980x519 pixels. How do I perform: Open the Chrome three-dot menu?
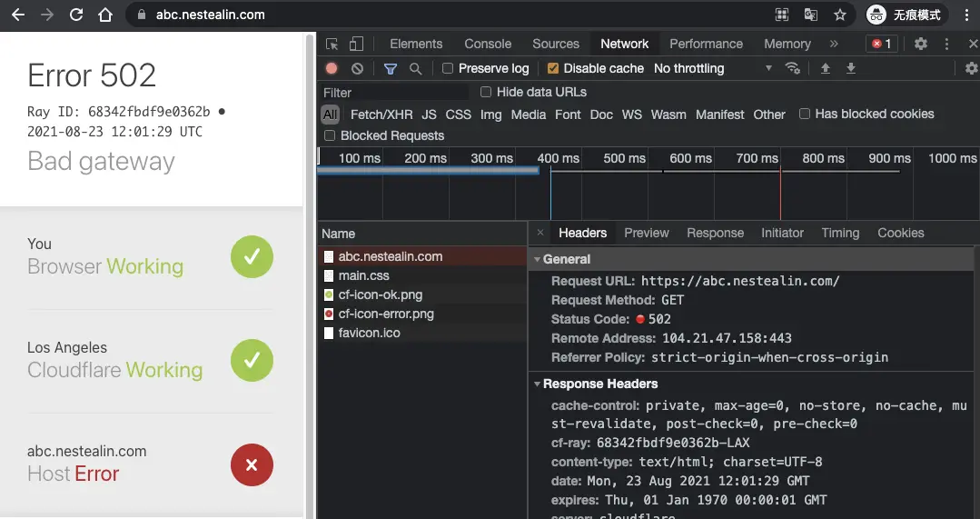967,15
